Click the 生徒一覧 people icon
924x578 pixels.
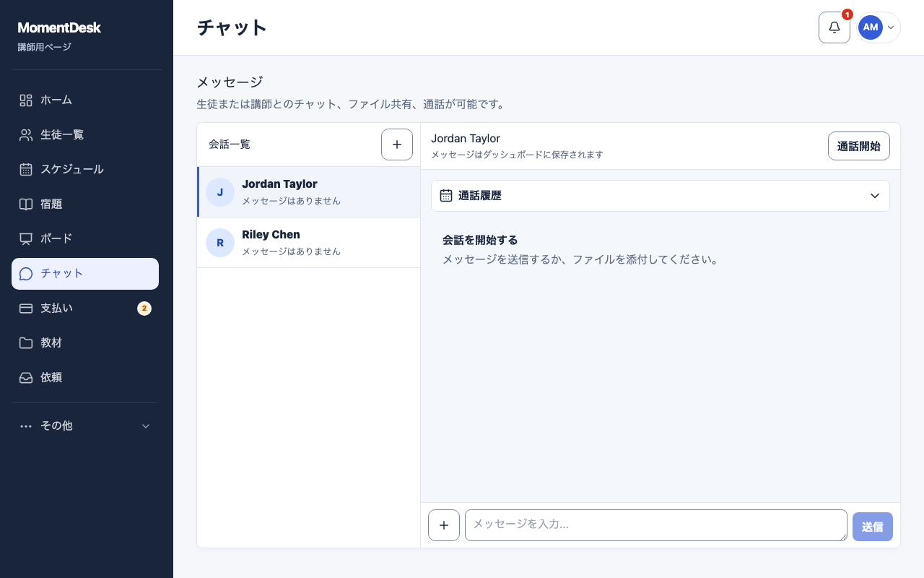[26, 134]
